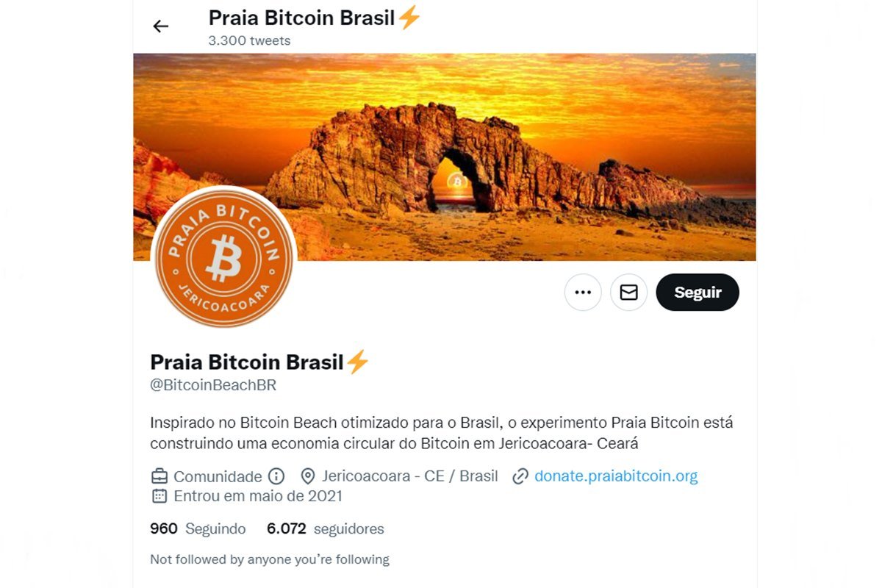This screenshot has width=882, height=588.
Task: Go back with the left arrow icon
Action: (160, 26)
